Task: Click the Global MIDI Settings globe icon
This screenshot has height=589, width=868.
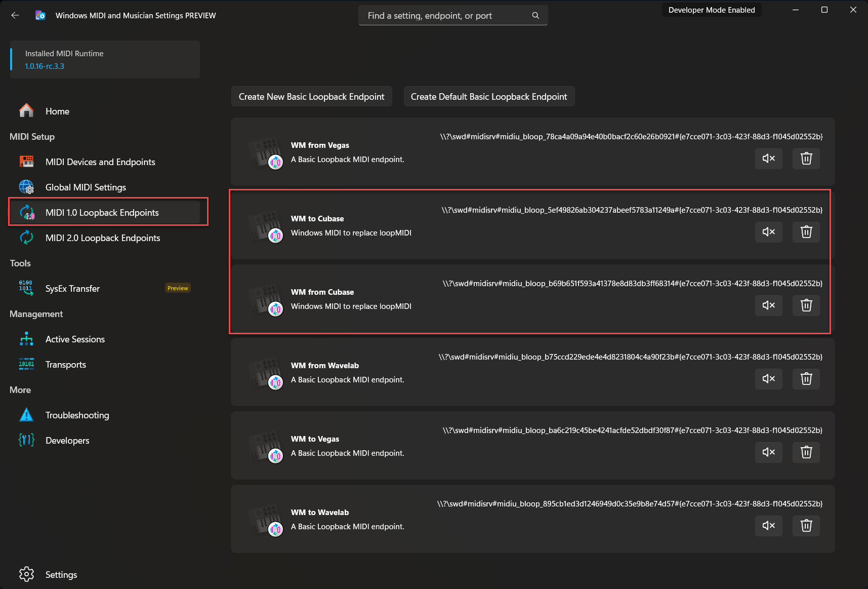Action: click(26, 187)
